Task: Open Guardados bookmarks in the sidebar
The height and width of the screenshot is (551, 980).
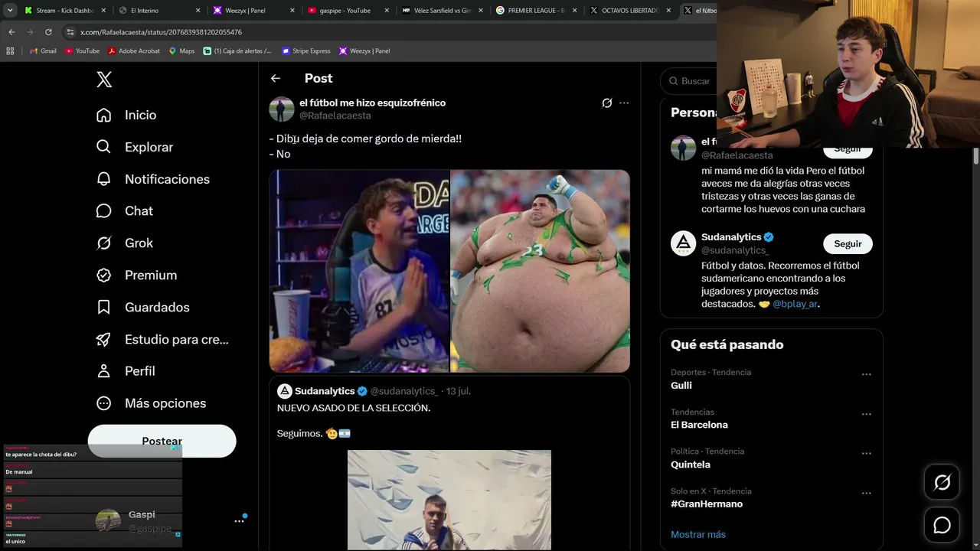Action: click(x=142, y=307)
